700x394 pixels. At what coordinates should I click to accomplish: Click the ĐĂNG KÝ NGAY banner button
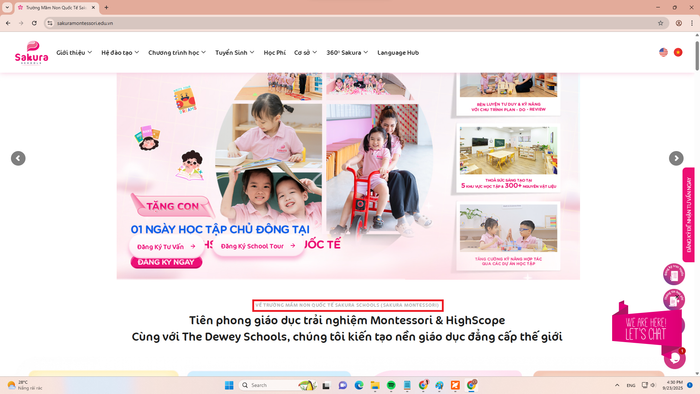166,262
